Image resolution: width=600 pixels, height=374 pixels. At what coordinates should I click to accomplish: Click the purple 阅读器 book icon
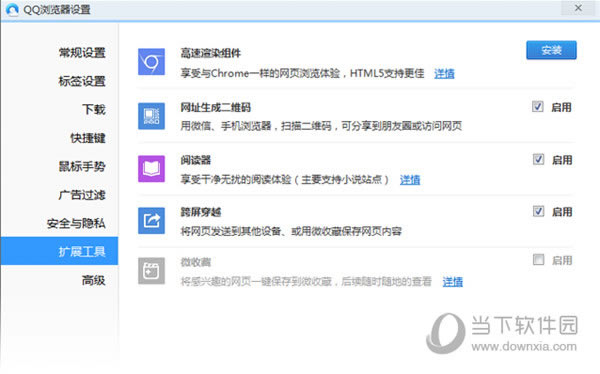(152, 169)
